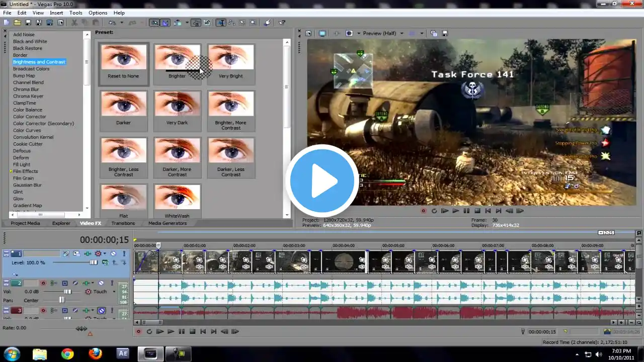Toggle Mute on video track 1
Screen dimensions: 644x362
113,254
